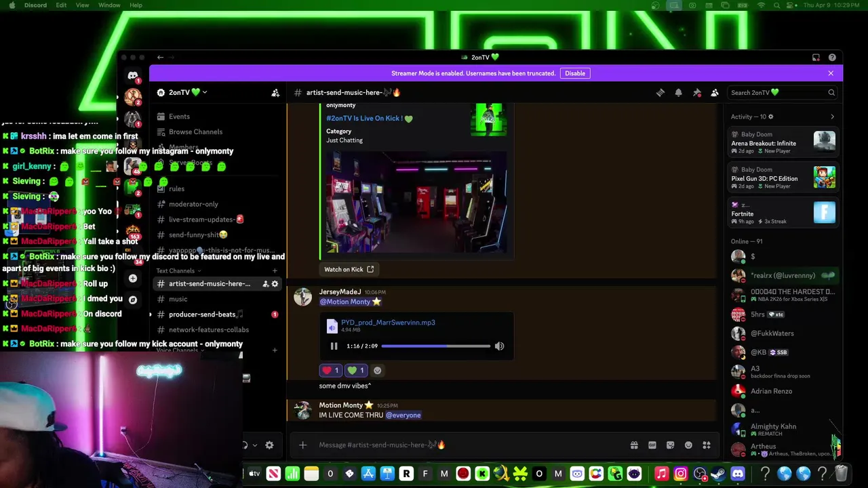Open Instagram in the Dock
The image size is (868, 488).
(681, 474)
